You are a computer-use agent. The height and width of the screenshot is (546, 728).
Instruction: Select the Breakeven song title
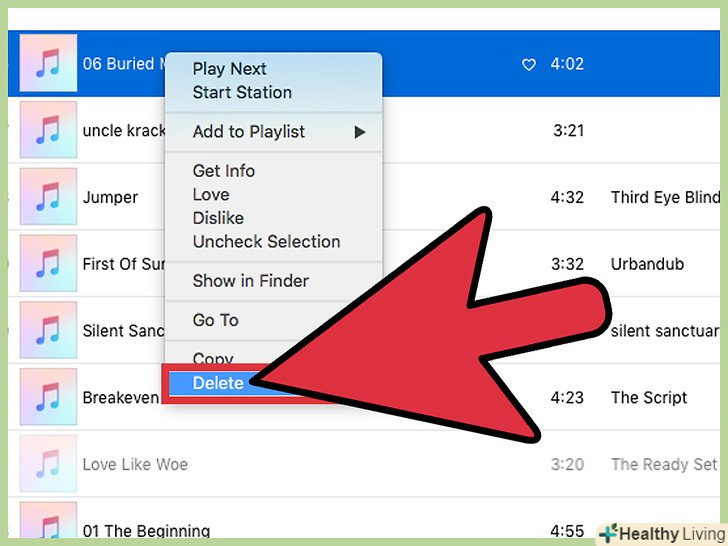click(x=121, y=398)
